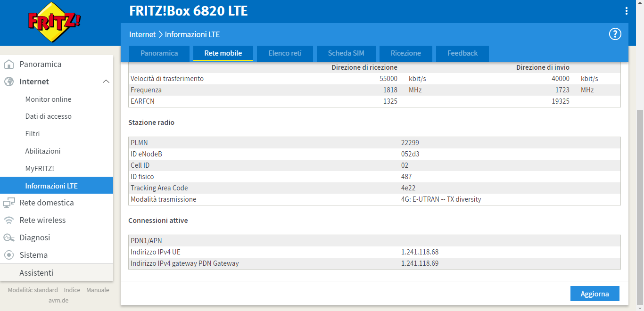
Task: Click the page vertical scrollbar
Action: point(640,207)
